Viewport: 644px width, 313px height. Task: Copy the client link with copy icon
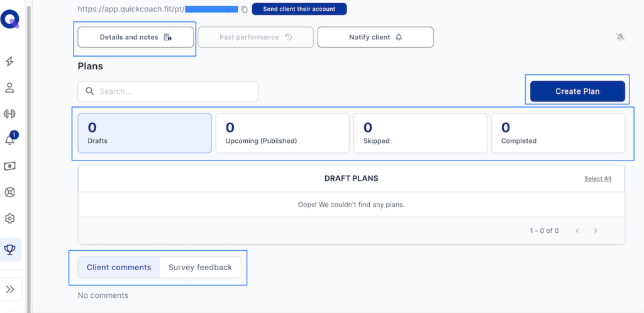tap(245, 9)
